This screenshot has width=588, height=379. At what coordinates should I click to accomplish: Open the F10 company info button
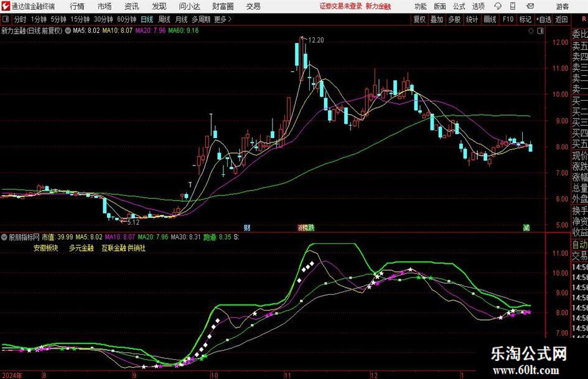508,19
